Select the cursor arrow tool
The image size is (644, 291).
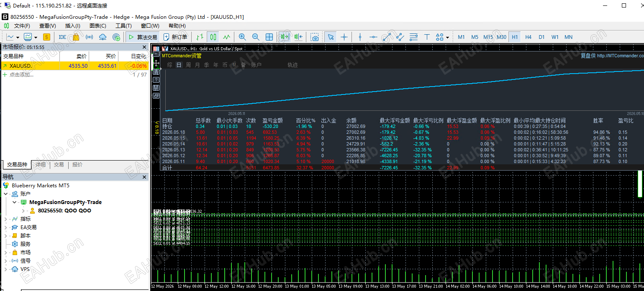[331, 37]
